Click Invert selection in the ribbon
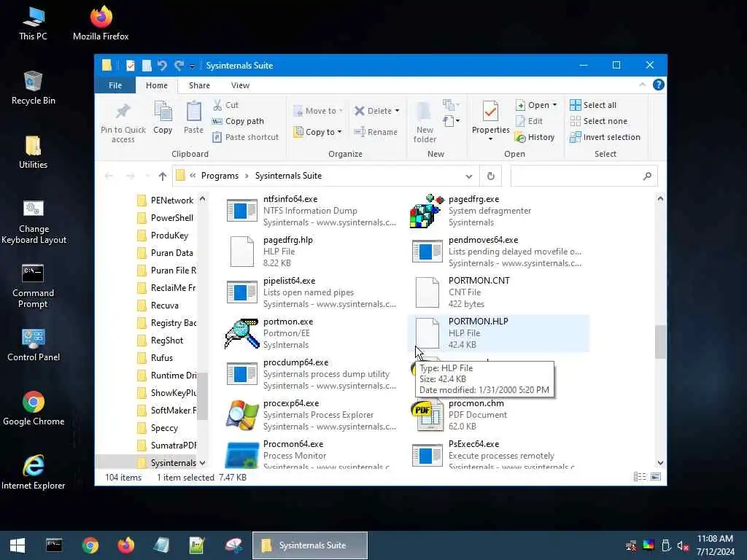This screenshot has height=560, width=747. (605, 137)
